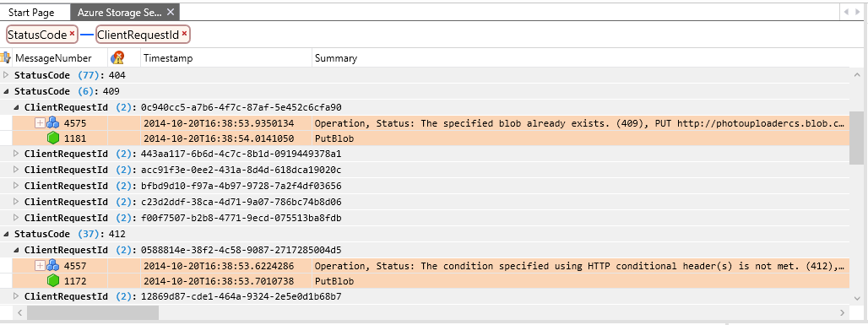Image resolution: width=868 pixels, height=325 pixels.
Task: Click the StatusCode (37): 412 row text
Action: coord(70,234)
